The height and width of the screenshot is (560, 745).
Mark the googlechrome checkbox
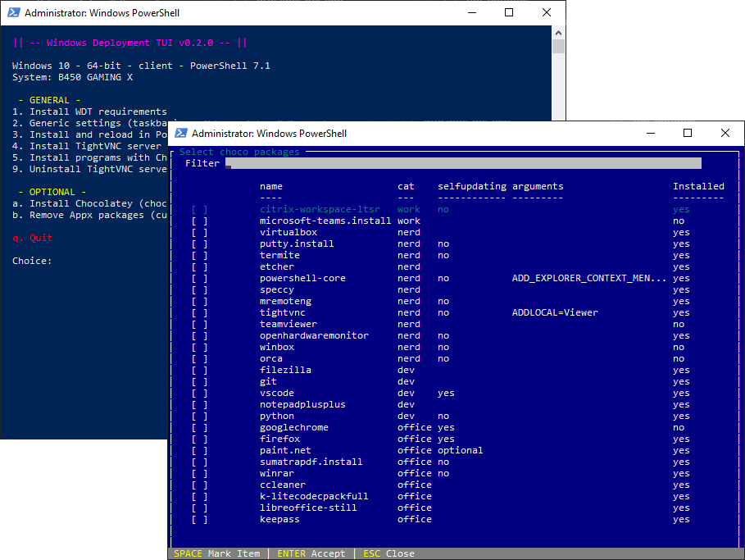pos(199,428)
